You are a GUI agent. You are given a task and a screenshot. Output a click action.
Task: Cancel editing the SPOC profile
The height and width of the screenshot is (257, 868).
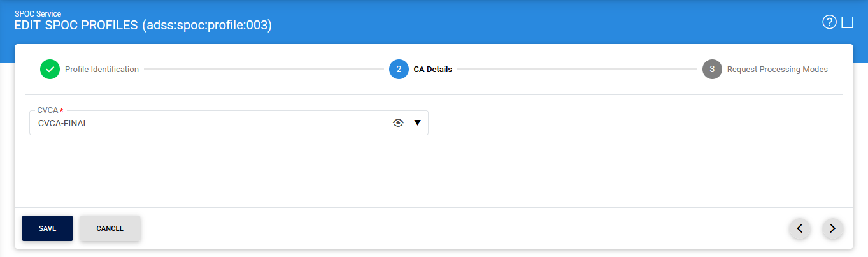(x=110, y=228)
